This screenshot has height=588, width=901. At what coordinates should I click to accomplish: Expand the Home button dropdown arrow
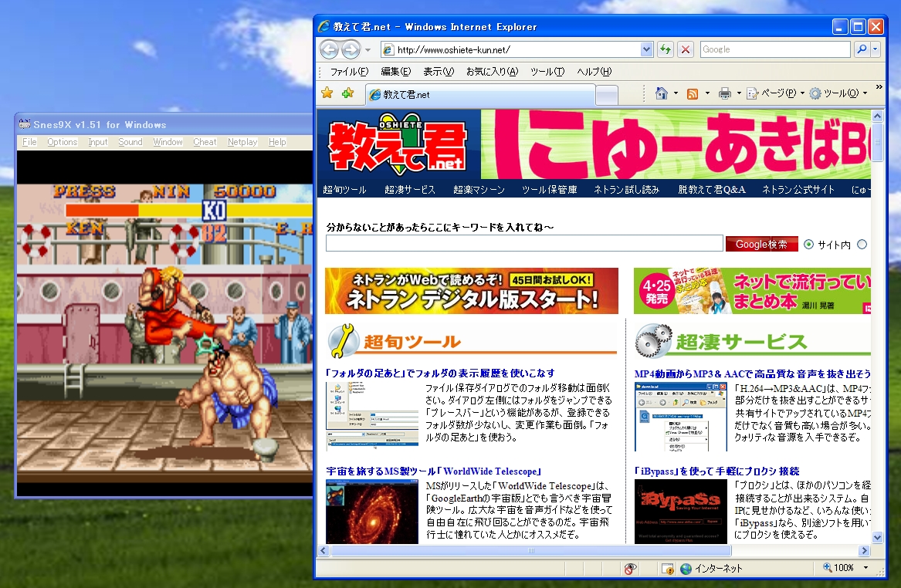coord(676,93)
